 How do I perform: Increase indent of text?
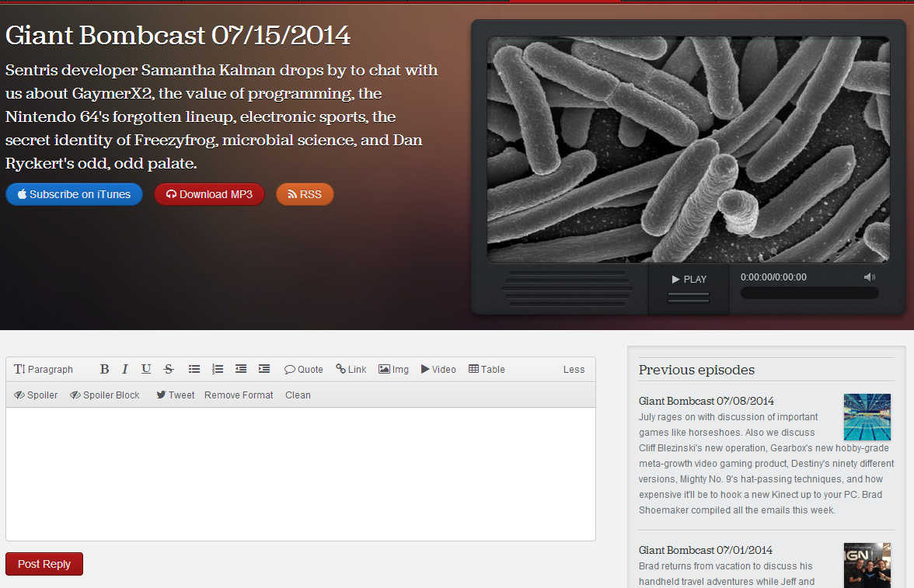[264, 369]
